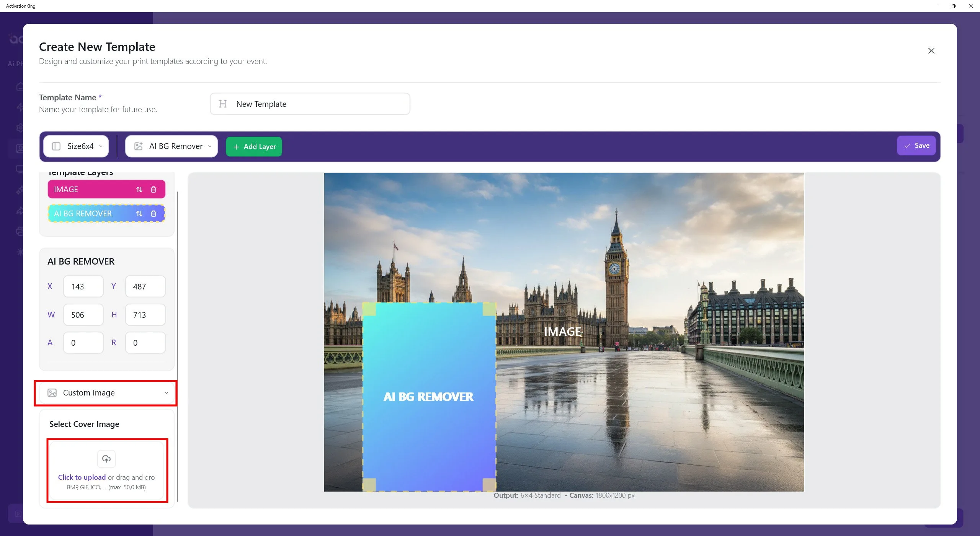Viewport: 980px width, 536px height.
Task: Click the heading icon in template name field
Action: pos(223,104)
